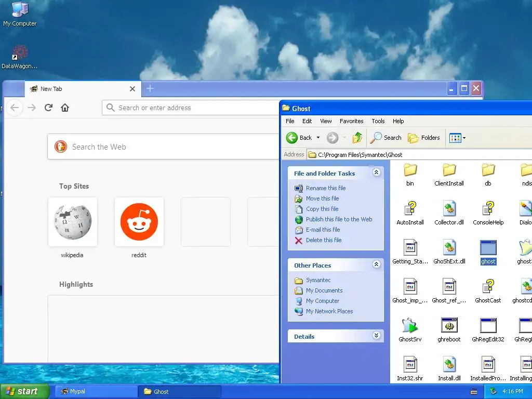Viewport: 532px width, 399px height.
Task: Click the Up folder toolbar icon
Action: 357,138
